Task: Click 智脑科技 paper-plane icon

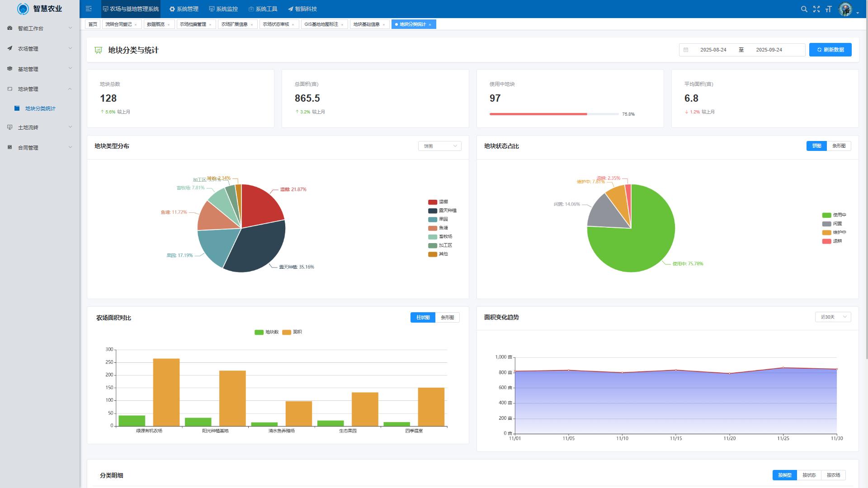Action: [x=290, y=9]
